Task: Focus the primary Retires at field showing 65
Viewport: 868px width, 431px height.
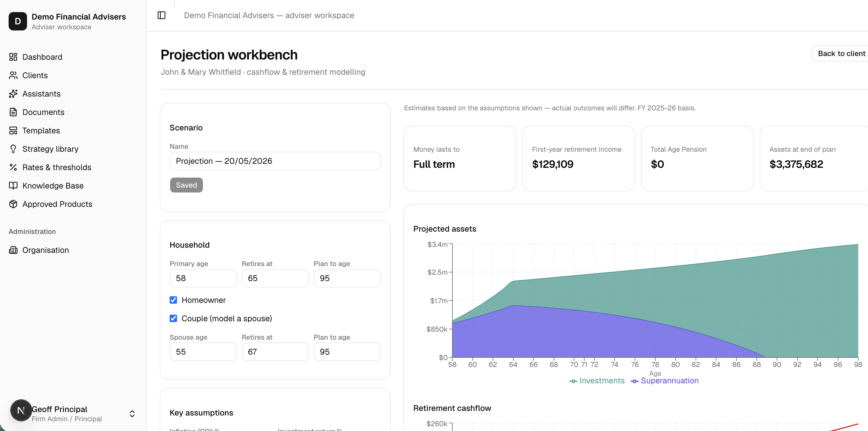Action: (275, 278)
